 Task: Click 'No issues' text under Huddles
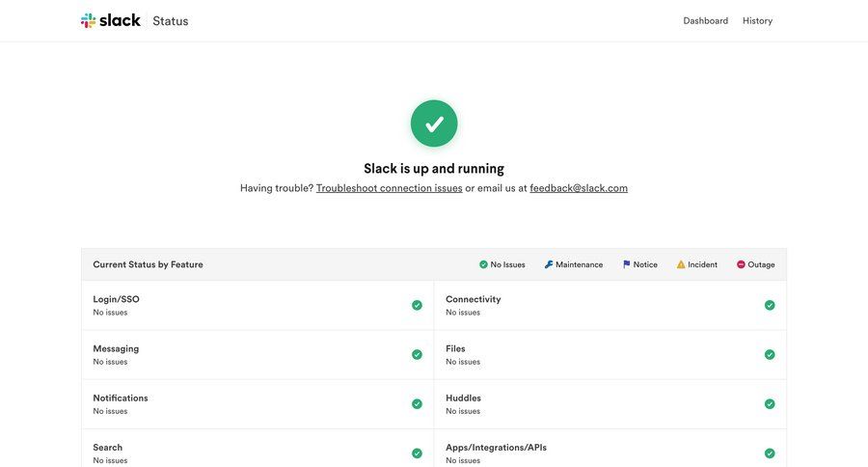click(x=463, y=411)
